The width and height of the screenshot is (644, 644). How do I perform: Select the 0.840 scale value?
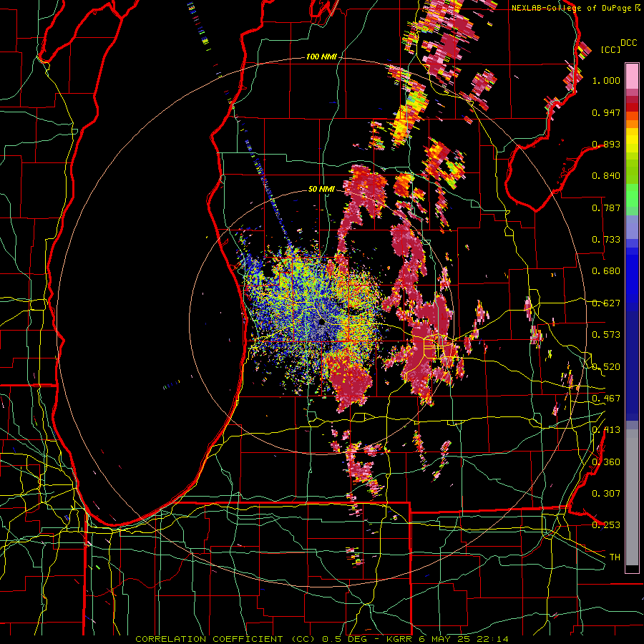point(606,176)
